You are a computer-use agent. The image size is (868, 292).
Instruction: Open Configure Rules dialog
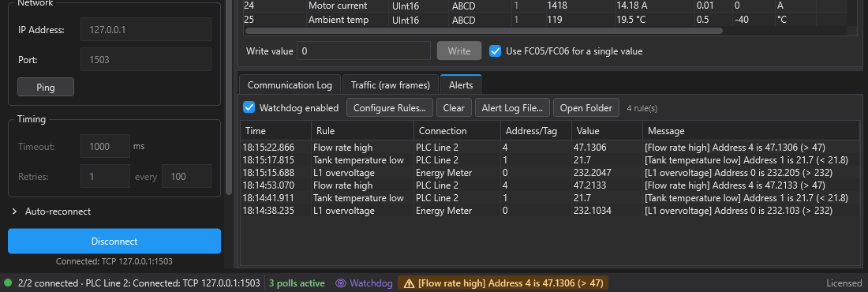390,107
